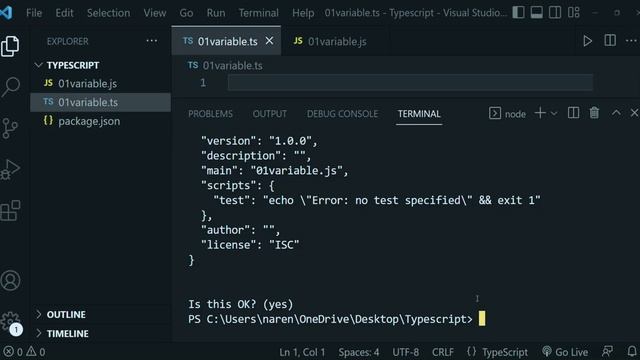Open the Manage gear with update badge
Viewport: 640px width, 360px height.
point(10,322)
